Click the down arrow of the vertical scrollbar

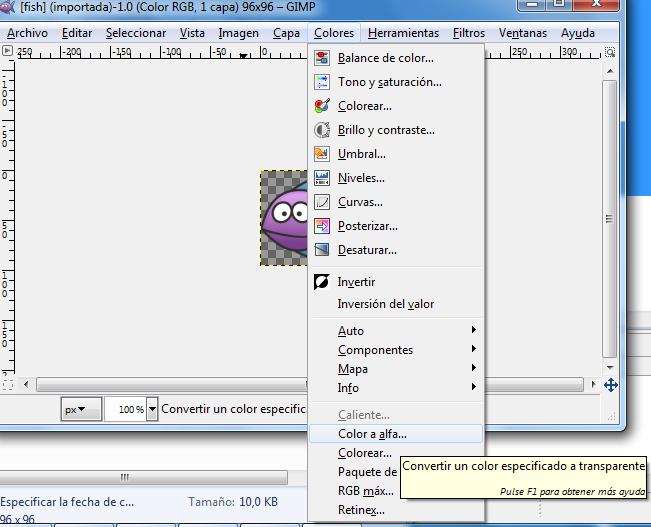[610, 368]
